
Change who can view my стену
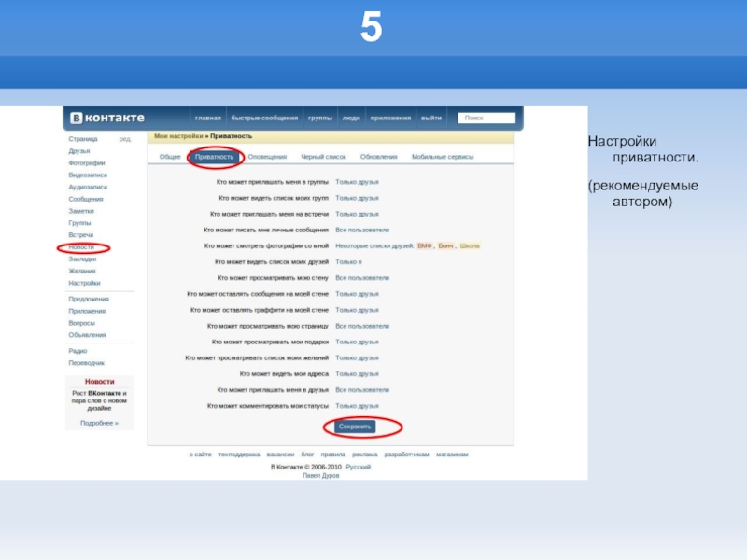pyautogui.click(x=362, y=278)
